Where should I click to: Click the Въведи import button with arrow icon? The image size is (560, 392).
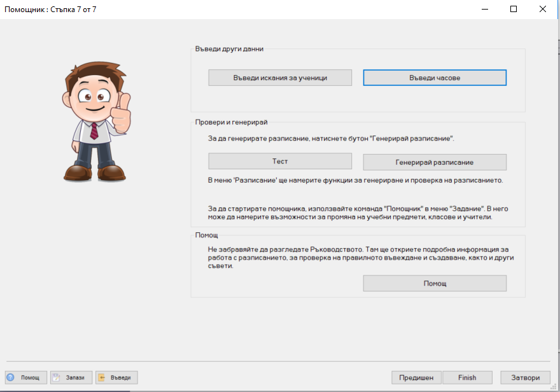[116, 377]
